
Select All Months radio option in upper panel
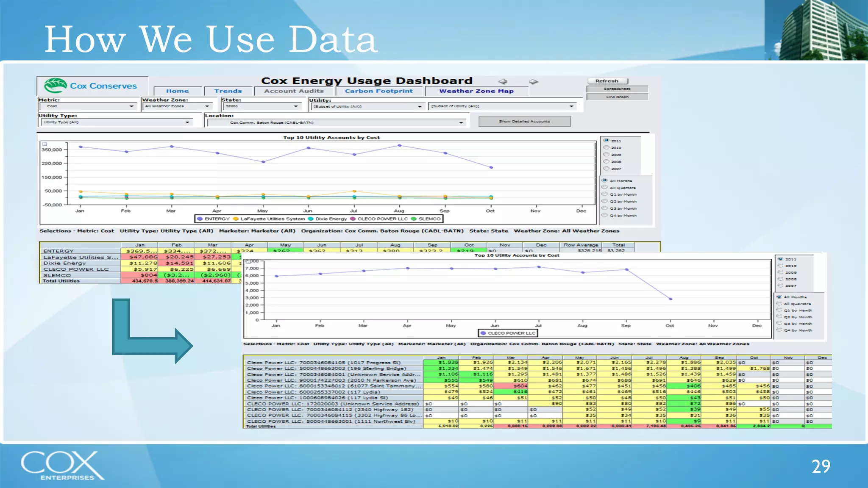pyautogui.click(x=605, y=180)
